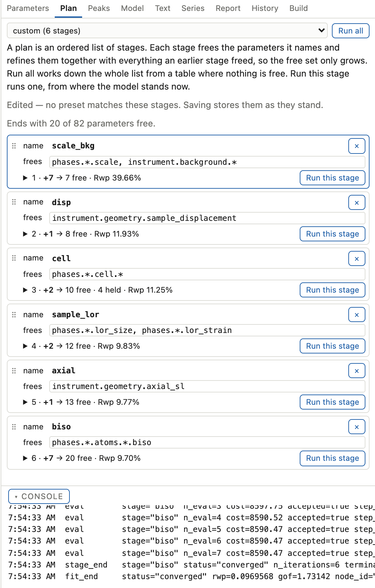The width and height of the screenshot is (375, 588).
Task: Expand stage 6 details showing Rwp 9.70%
Action: point(82,458)
